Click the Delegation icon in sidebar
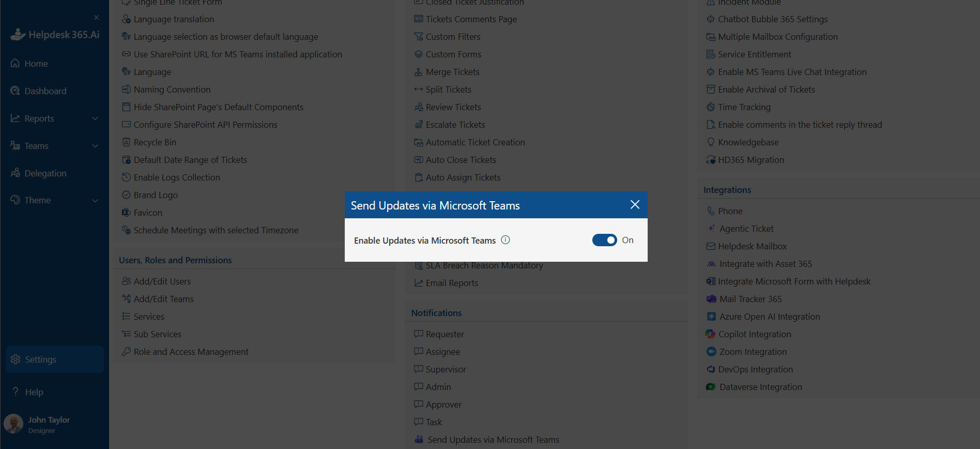980x449 pixels. (x=15, y=173)
